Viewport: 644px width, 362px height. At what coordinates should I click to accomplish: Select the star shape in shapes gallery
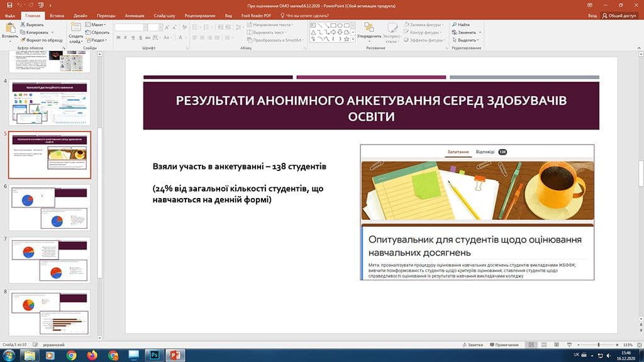[347, 39]
